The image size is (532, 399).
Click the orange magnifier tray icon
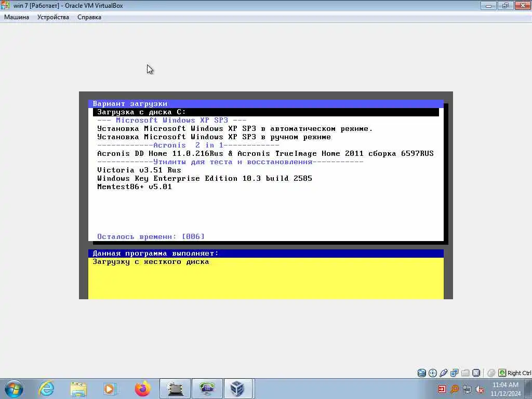tap(455, 389)
